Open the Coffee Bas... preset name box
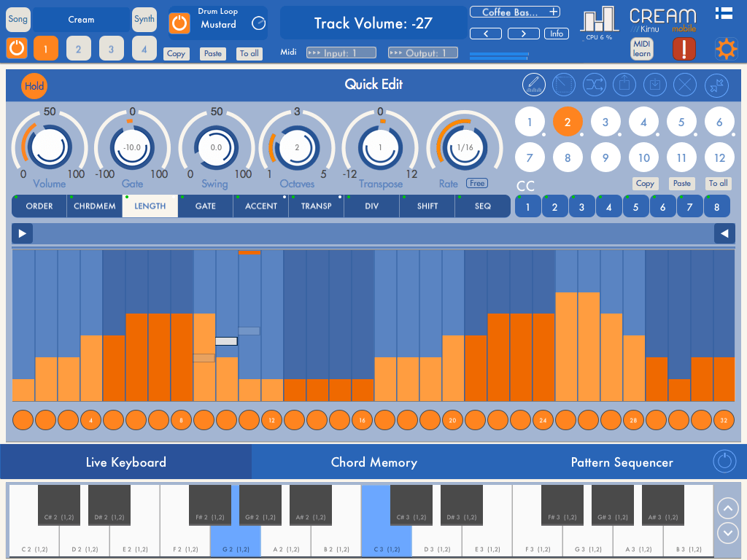 coord(514,12)
